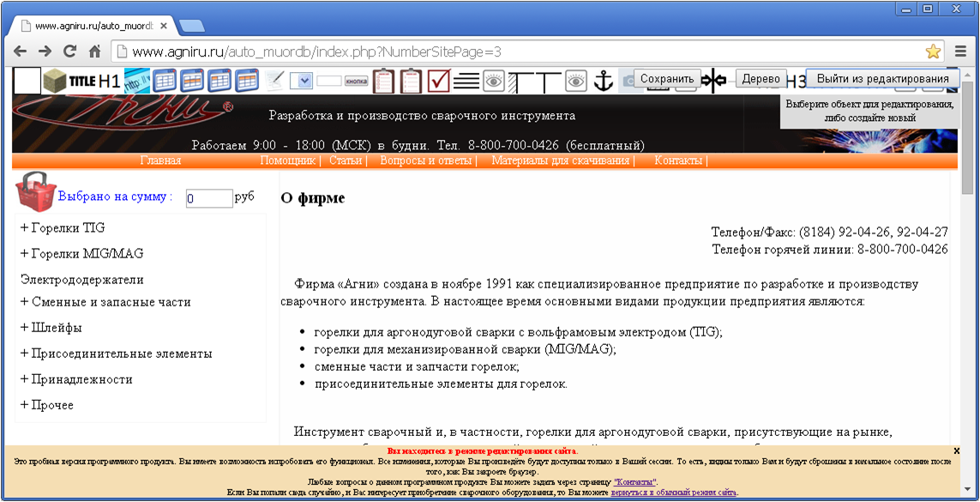
Task: Expand the Прочее category
Action: click(47, 405)
